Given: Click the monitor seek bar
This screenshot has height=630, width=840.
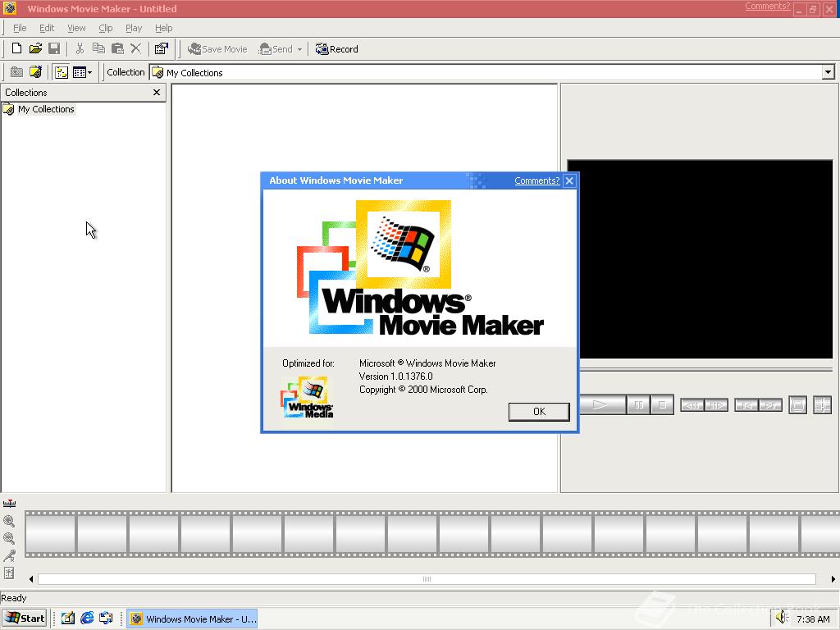Looking at the screenshot, I should [706, 370].
